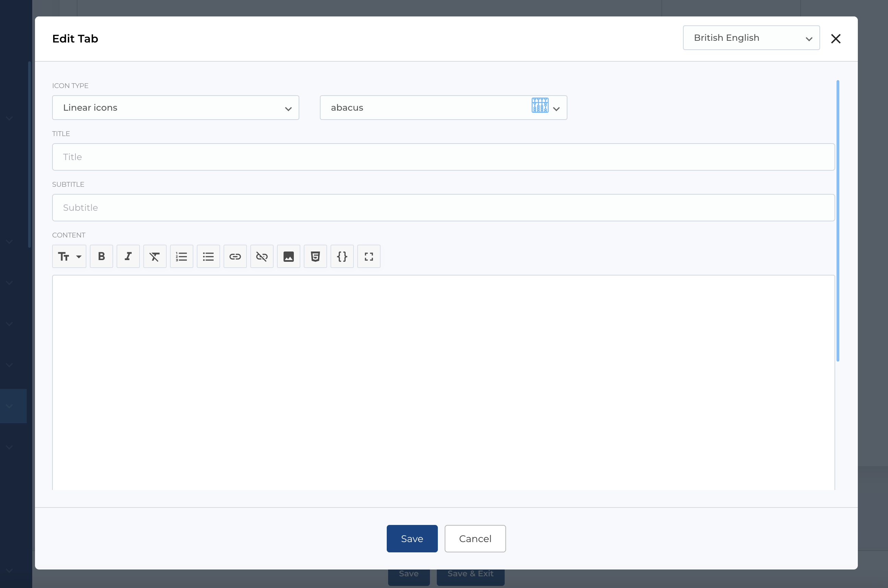
Task: Remove link using the unlink icon
Action: [x=262, y=257]
